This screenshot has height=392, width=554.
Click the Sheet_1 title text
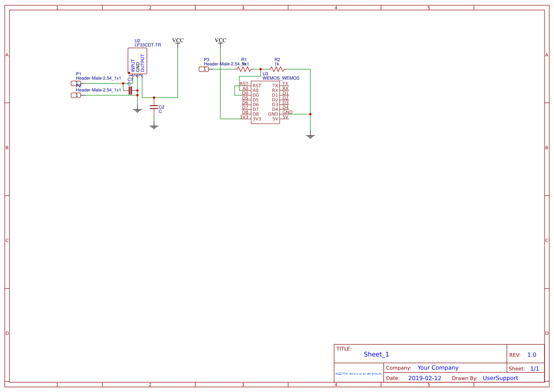[x=376, y=355]
